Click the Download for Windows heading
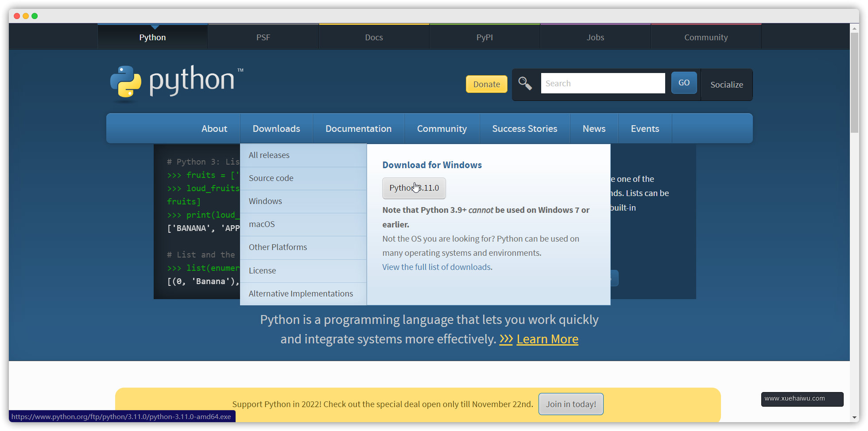868x431 pixels. tap(432, 165)
